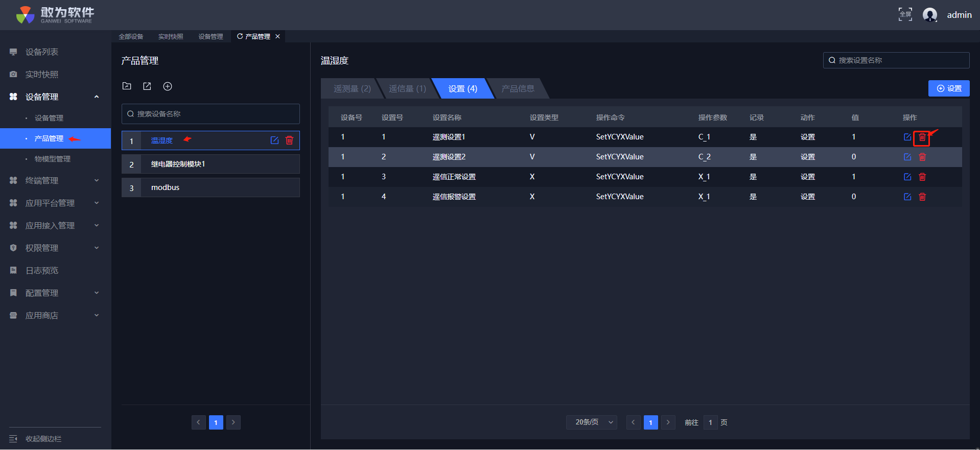The image size is (980, 450).
Task: Switch to the 设备管理 page tab
Action: tap(211, 36)
